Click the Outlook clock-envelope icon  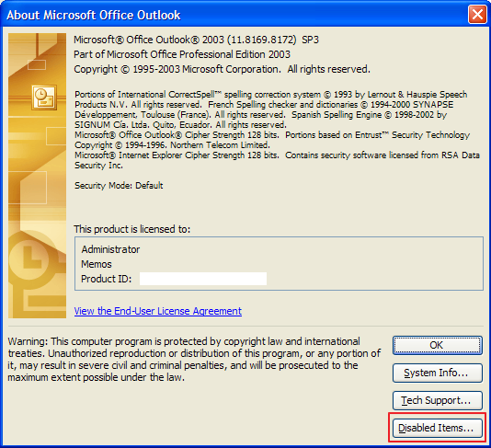[x=44, y=98]
